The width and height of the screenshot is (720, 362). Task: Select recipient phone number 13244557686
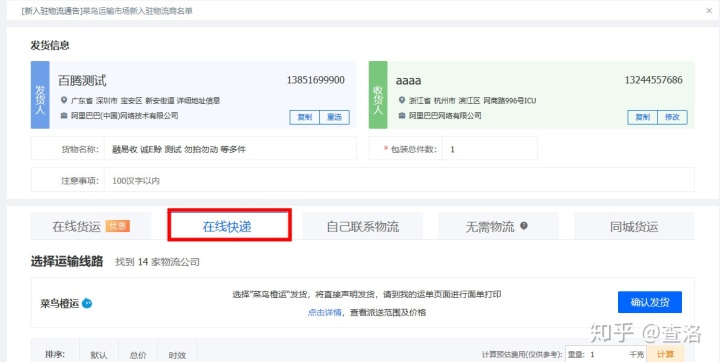coord(653,80)
